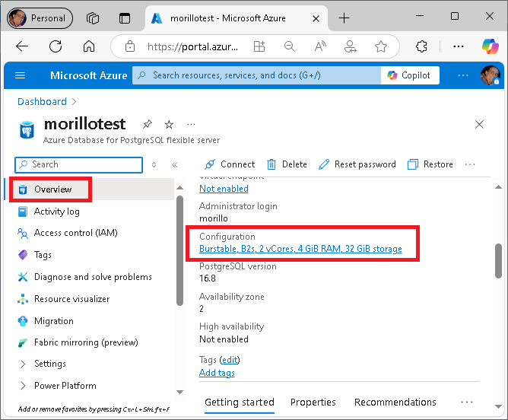Screen dimensions: 508x420
Task: Open the browser Extensions puzzle icon
Action: 421,46
